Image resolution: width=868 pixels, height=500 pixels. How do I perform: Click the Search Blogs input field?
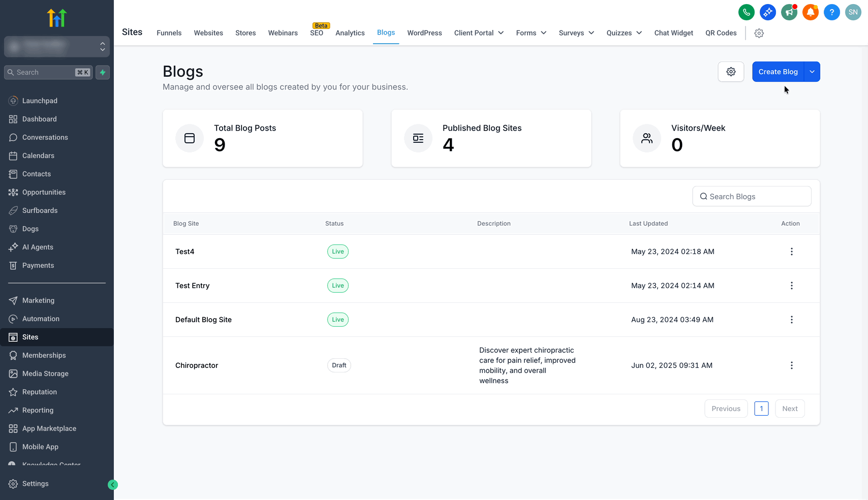pos(752,197)
